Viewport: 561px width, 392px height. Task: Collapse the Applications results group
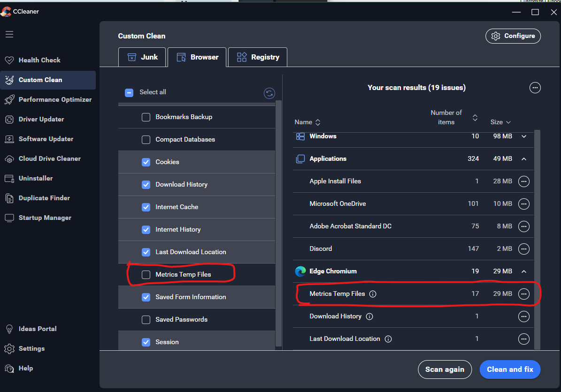[524, 159]
